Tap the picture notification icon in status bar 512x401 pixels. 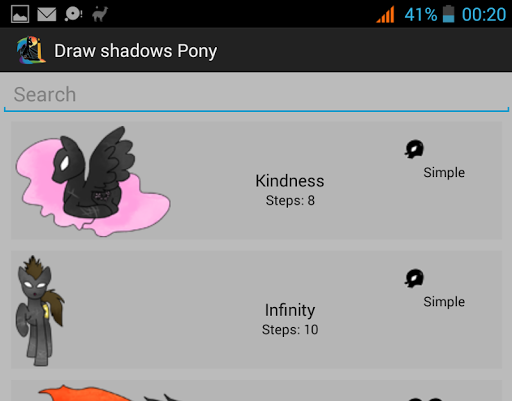pos(20,14)
